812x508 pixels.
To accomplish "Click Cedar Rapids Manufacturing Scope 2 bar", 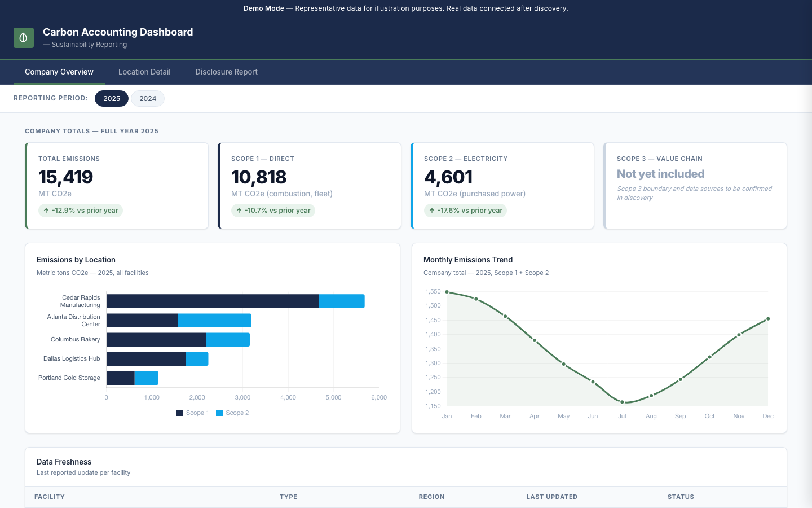I will point(342,301).
